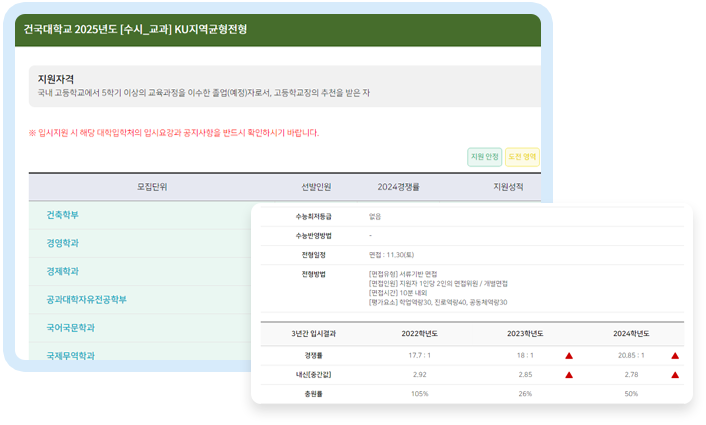Click the 17.7 : 1 competition value
Image resolution: width=706 pixels, height=425 pixels.
[420, 355]
